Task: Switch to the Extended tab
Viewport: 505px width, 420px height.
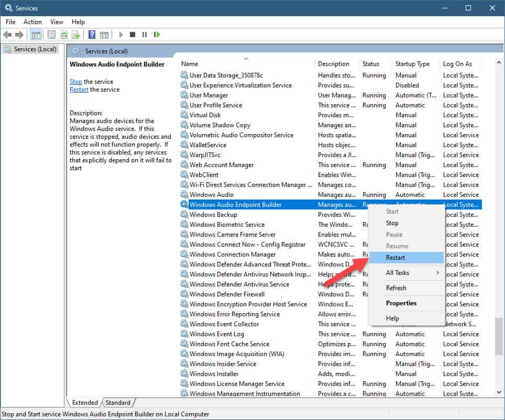Action: point(85,403)
